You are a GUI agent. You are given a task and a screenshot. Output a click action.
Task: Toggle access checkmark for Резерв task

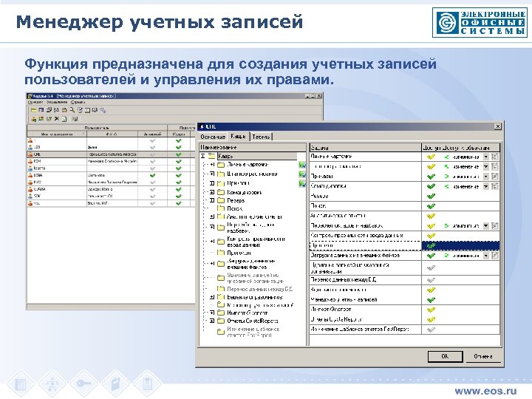431,196
